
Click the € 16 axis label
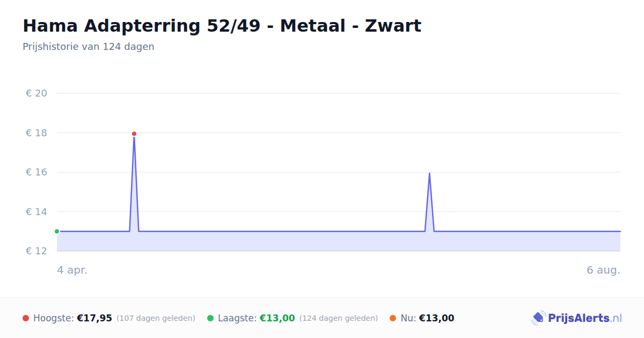tap(36, 172)
